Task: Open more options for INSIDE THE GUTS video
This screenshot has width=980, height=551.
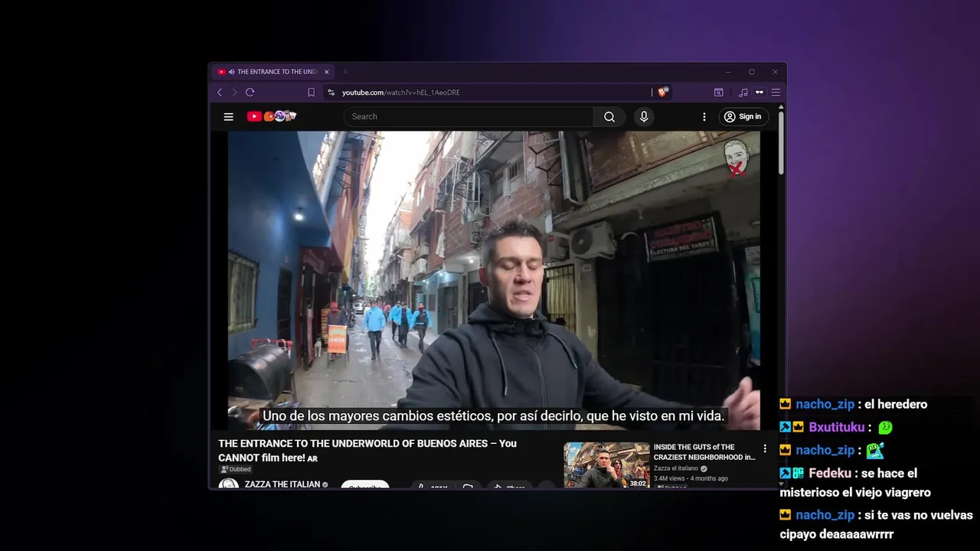Action: [x=764, y=448]
